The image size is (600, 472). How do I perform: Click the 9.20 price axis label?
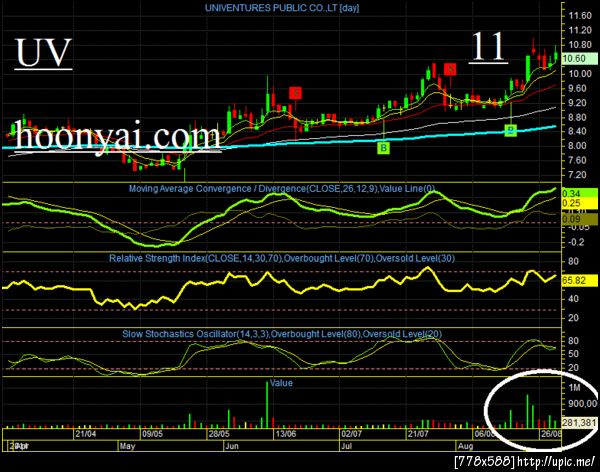click(578, 103)
